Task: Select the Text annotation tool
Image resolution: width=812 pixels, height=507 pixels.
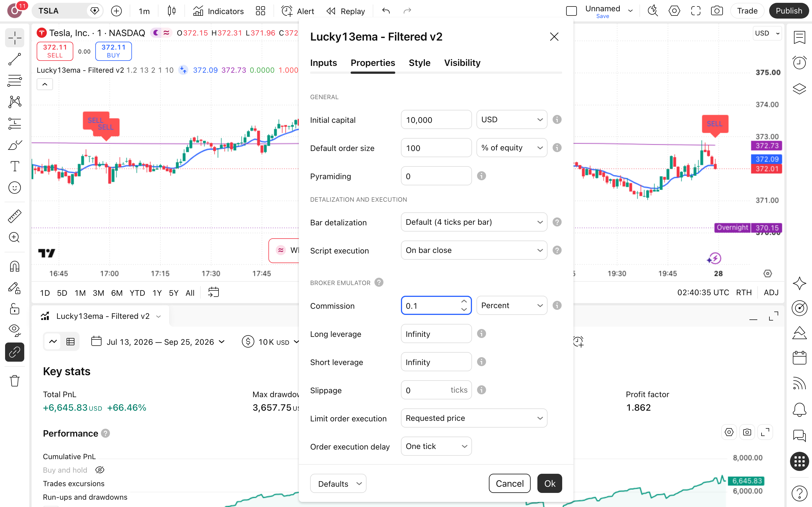Action: click(14, 166)
